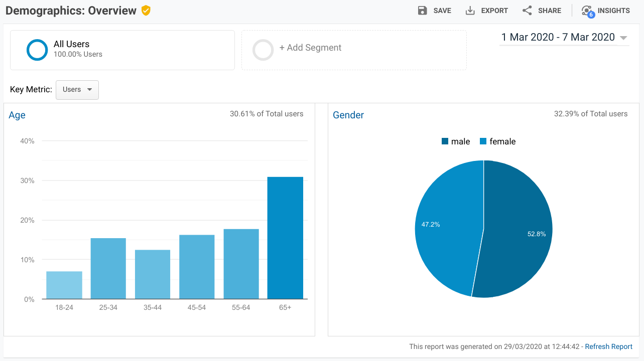Click the Age report heading link
Image resolution: width=644 pixels, height=361 pixels.
(x=17, y=115)
